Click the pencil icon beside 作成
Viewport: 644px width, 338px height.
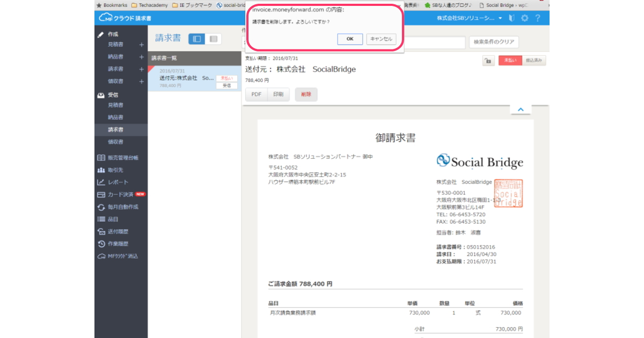tap(100, 34)
